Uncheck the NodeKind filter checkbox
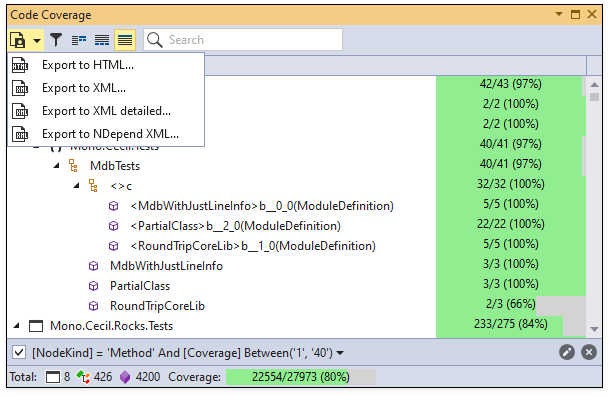609x396 pixels. tap(19, 353)
